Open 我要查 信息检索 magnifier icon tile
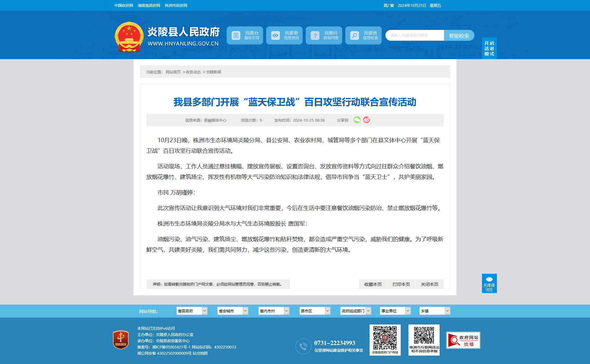 pyautogui.click(x=363, y=35)
